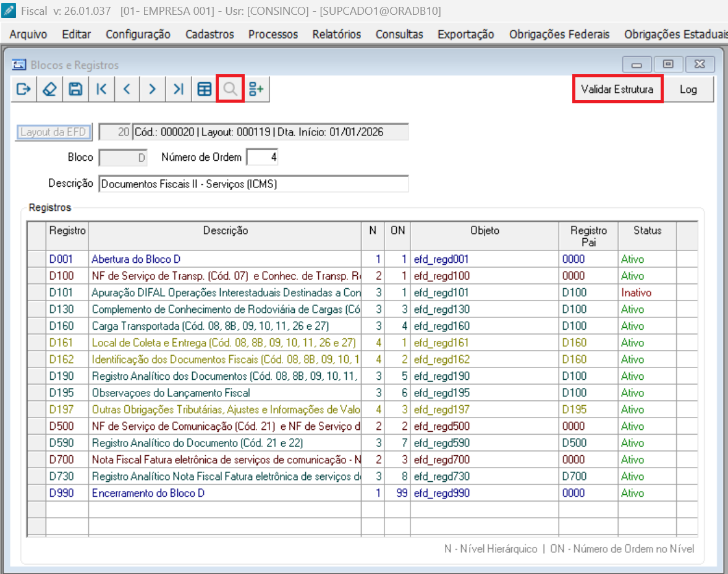Click the Status column header
Screen dimensions: 728x574
pos(647,236)
